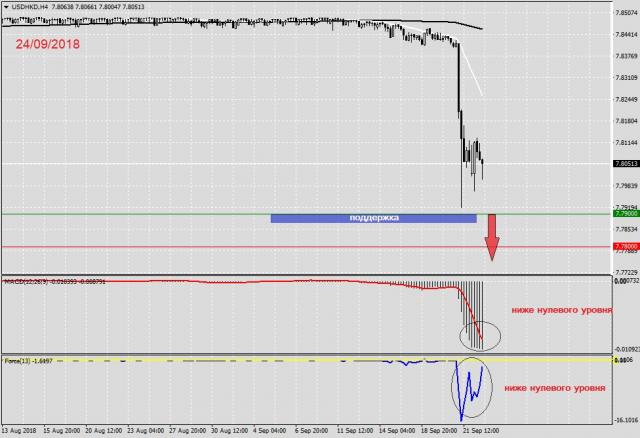Click the 6 Sep 20:00 time axis label
The height and width of the screenshot is (438, 640).
coord(311,431)
